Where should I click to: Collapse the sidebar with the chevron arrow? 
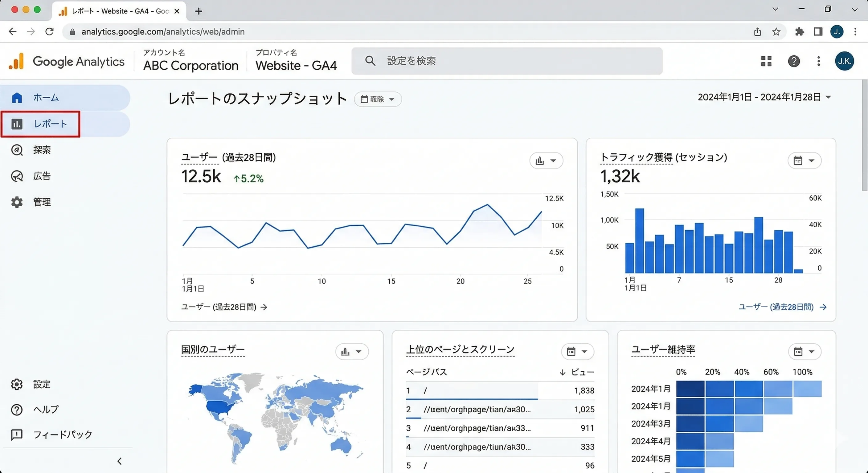pyautogui.click(x=119, y=461)
